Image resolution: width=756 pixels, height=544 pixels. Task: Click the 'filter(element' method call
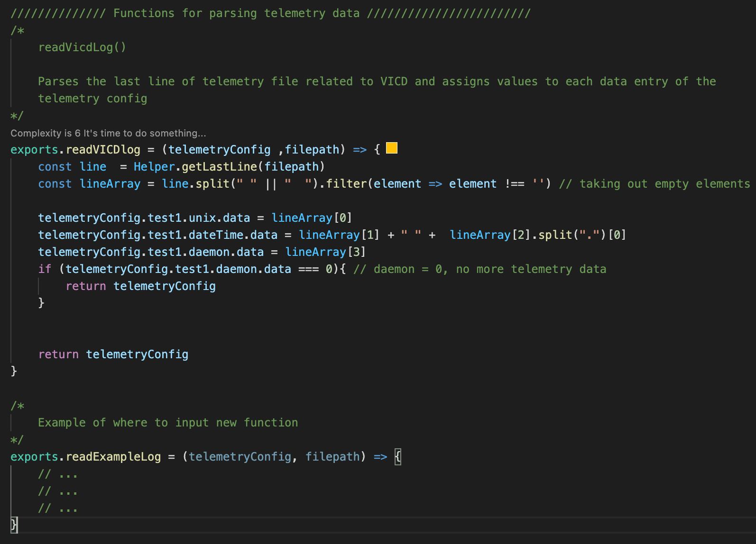coord(374,184)
